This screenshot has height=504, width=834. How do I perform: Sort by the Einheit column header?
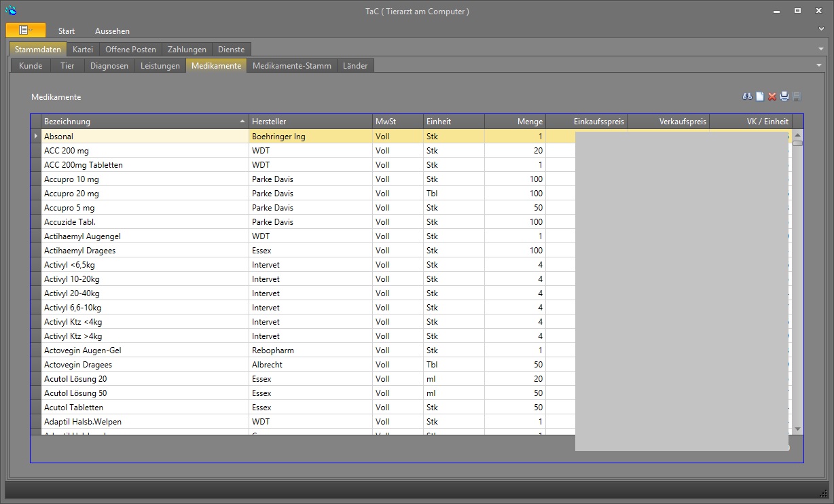pyautogui.click(x=454, y=122)
